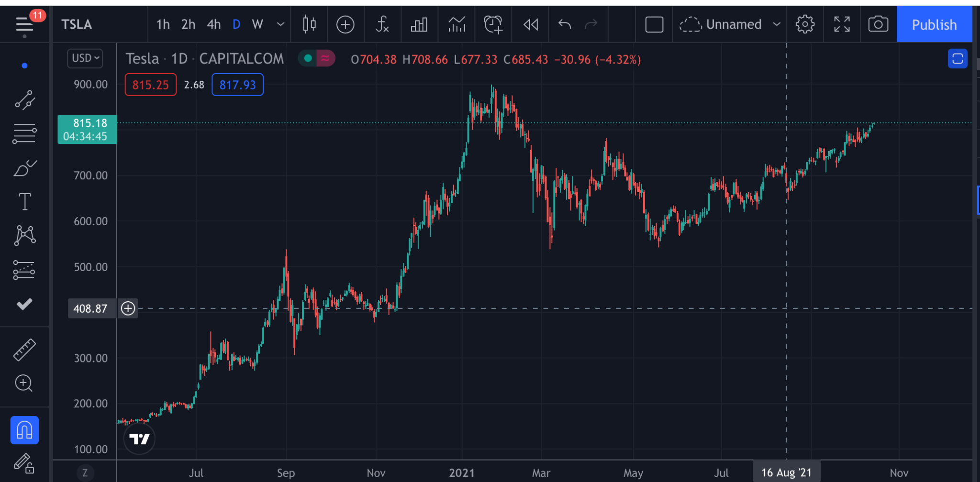Click the 16 Aug '21 date label
The height and width of the screenshot is (482, 980).
786,472
